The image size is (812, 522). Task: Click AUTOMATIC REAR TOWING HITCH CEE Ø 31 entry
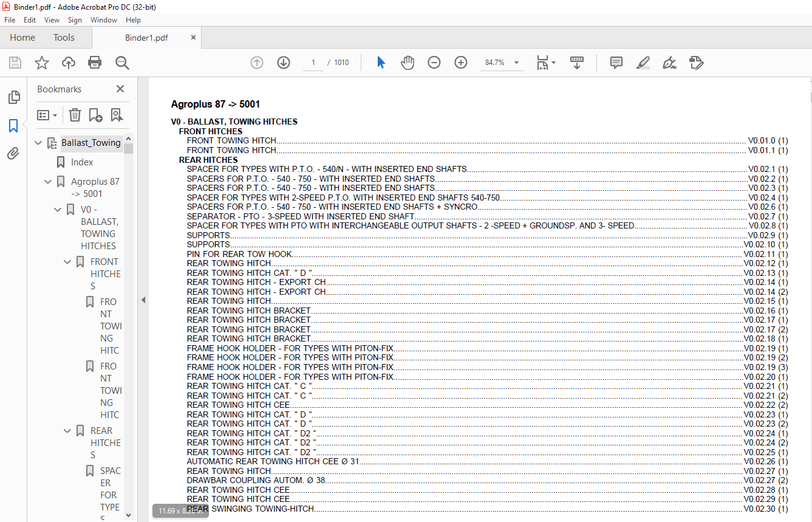tap(487, 461)
